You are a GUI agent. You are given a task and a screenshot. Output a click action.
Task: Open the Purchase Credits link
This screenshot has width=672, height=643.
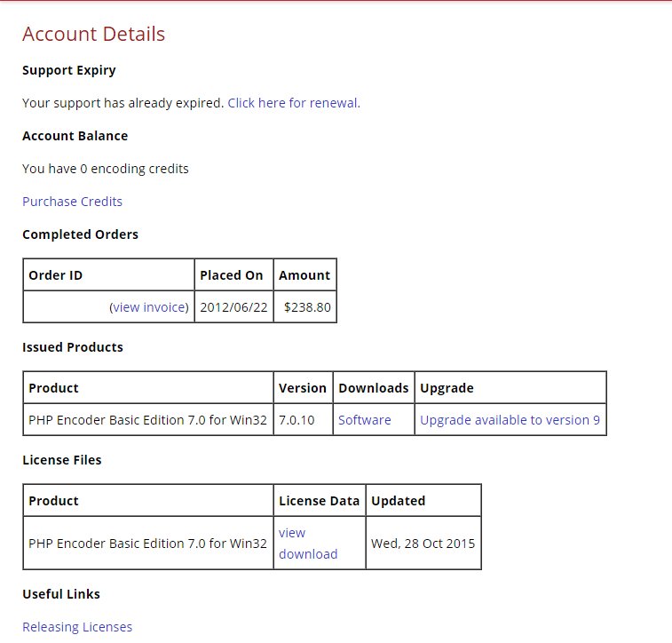[x=72, y=202]
